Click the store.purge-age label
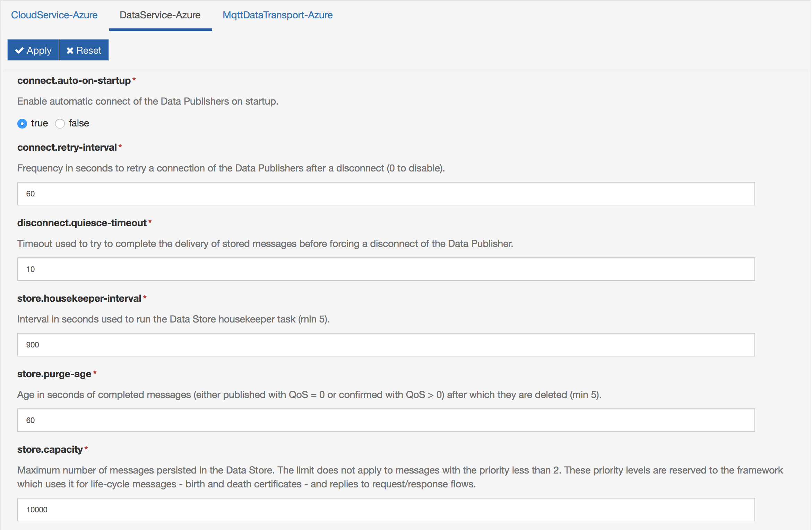812x530 pixels. click(54, 374)
